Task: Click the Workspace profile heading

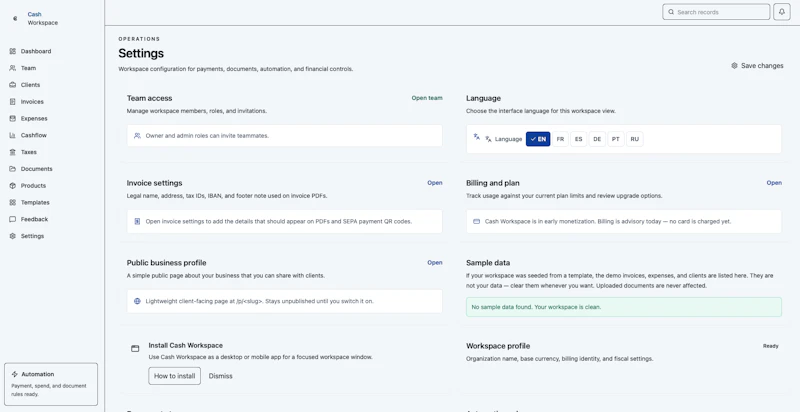Action: click(x=498, y=346)
